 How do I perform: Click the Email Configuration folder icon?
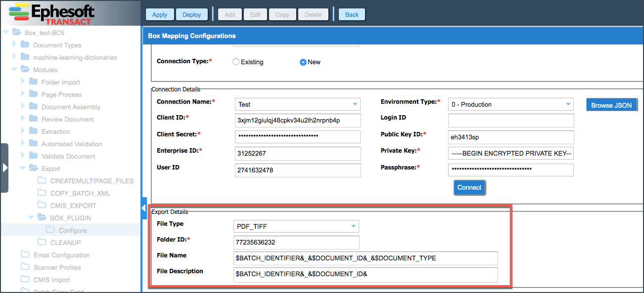pyautogui.click(x=25, y=254)
